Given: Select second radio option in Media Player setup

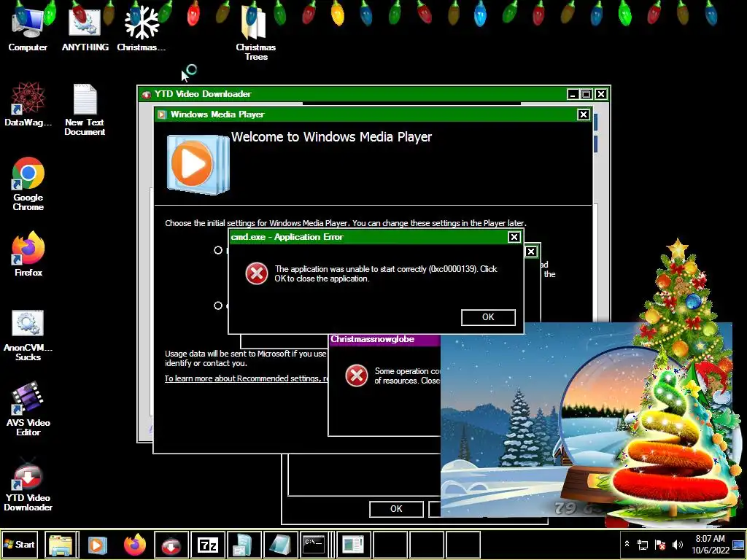Looking at the screenshot, I should click(218, 306).
